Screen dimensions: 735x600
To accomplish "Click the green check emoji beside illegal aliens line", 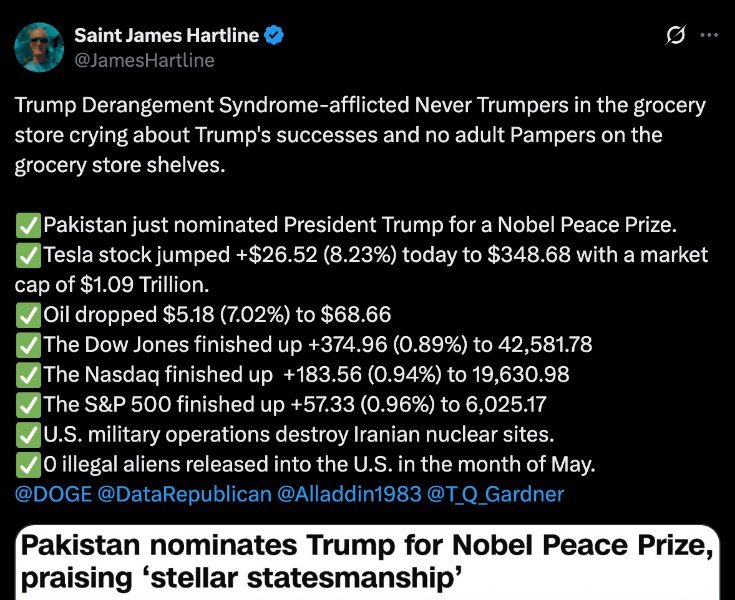I will click(28, 465).
